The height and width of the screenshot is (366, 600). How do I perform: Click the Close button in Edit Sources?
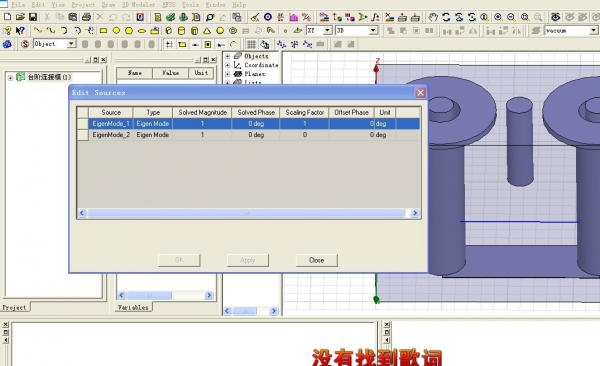tap(316, 260)
